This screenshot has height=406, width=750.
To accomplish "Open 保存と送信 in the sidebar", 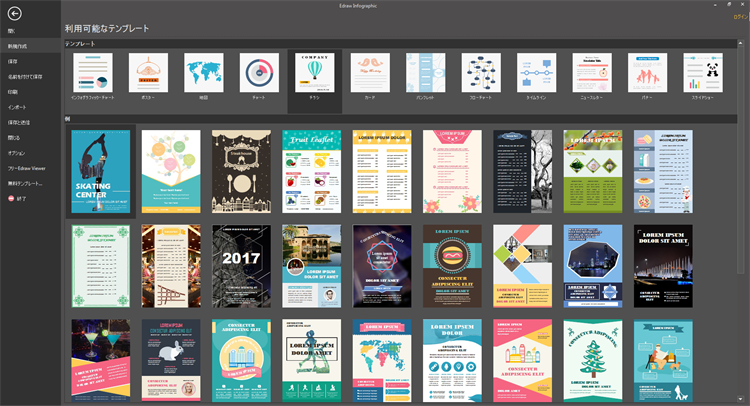I will pyautogui.click(x=19, y=122).
